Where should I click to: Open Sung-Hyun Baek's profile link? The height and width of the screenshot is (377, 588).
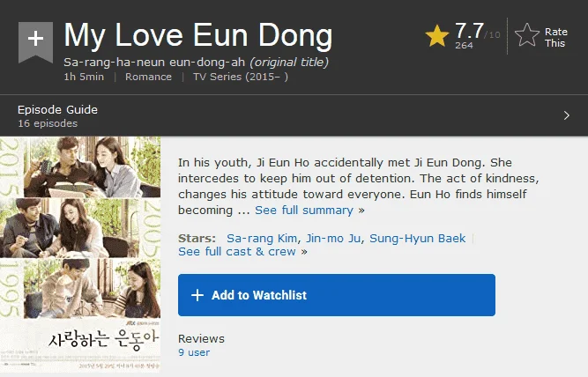tap(417, 239)
